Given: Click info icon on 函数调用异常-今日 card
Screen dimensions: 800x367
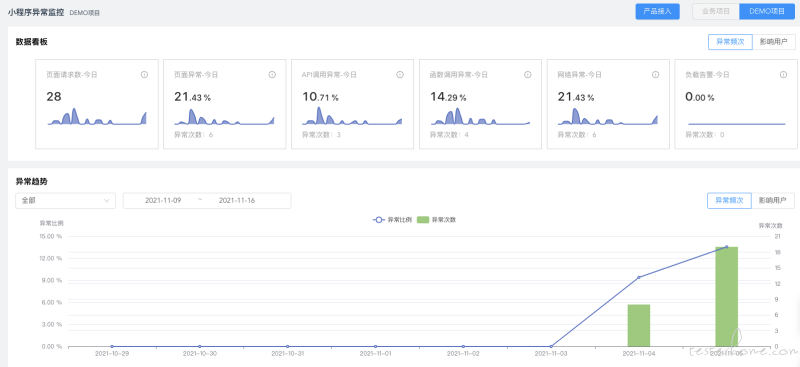Looking at the screenshot, I should (x=528, y=75).
